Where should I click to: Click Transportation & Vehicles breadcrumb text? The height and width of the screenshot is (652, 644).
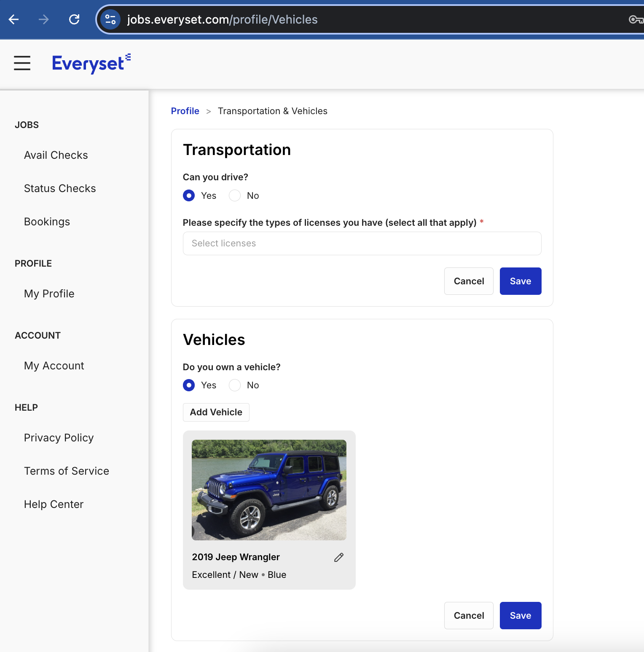pyautogui.click(x=273, y=111)
